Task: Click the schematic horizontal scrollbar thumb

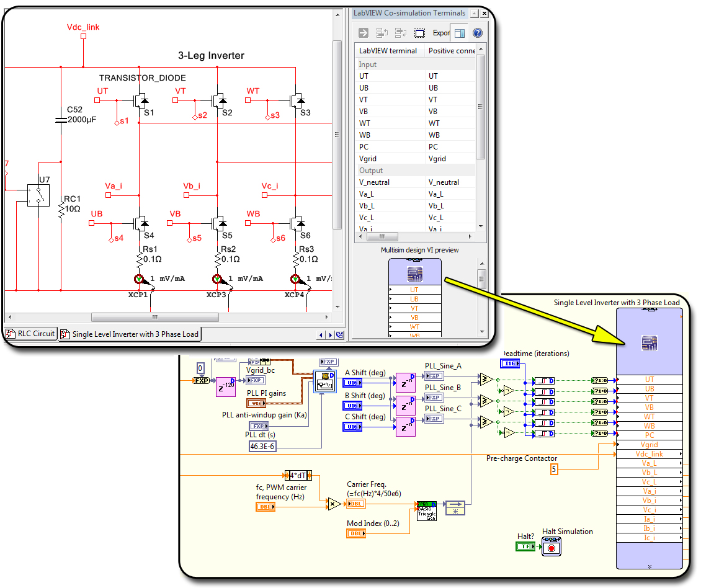Action: pyautogui.click(x=154, y=318)
